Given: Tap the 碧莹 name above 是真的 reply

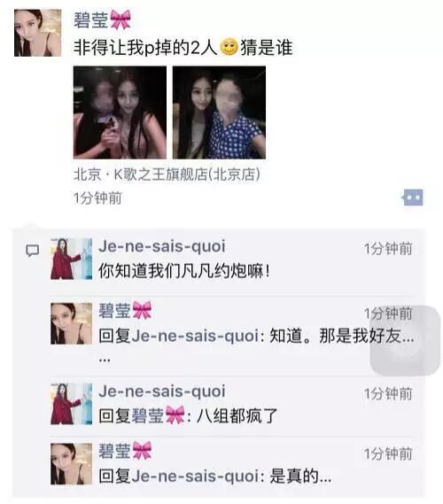Looking at the screenshot, I should click(x=125, y=451).
